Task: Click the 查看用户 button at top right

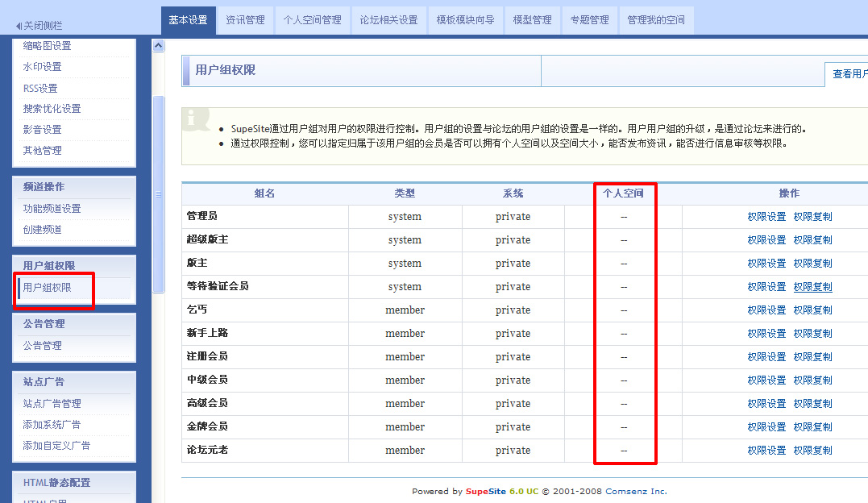Action: (847, 74)
